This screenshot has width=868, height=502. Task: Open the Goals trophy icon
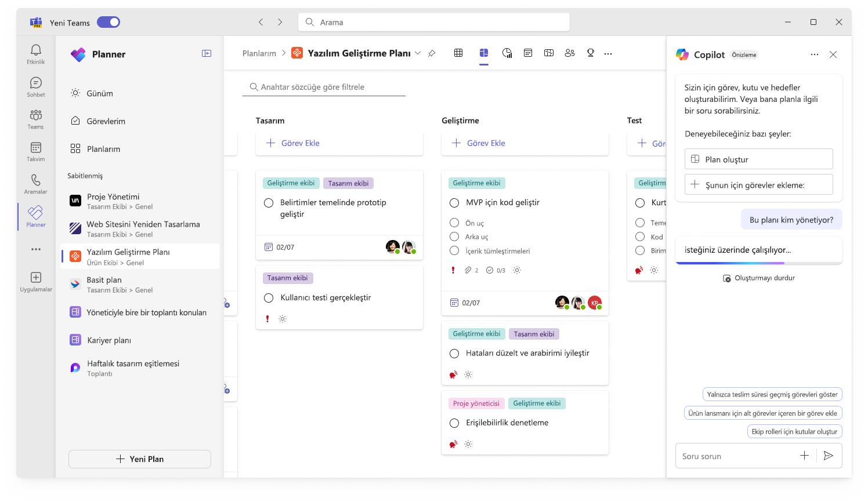(591, 53)
